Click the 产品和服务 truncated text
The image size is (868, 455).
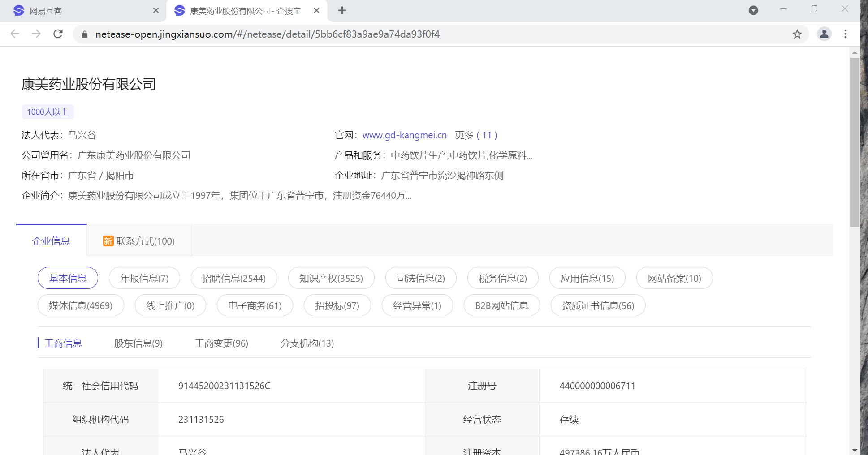click(462, 155)
